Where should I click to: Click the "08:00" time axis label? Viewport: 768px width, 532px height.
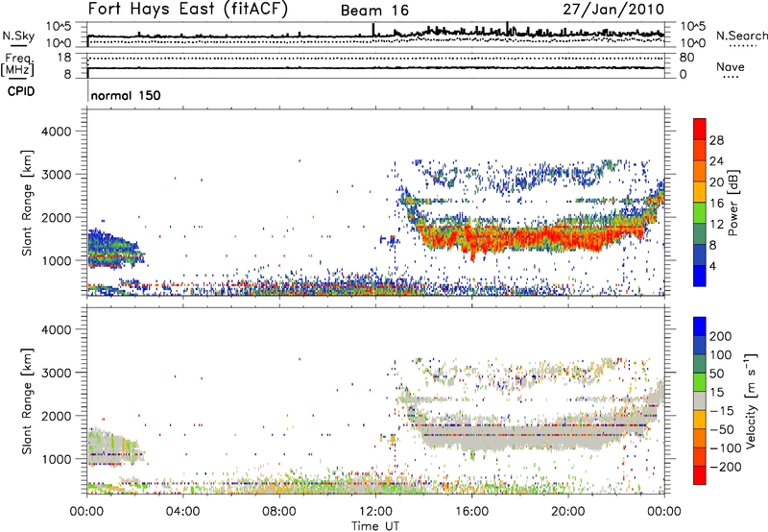click(x=279, y=512)
